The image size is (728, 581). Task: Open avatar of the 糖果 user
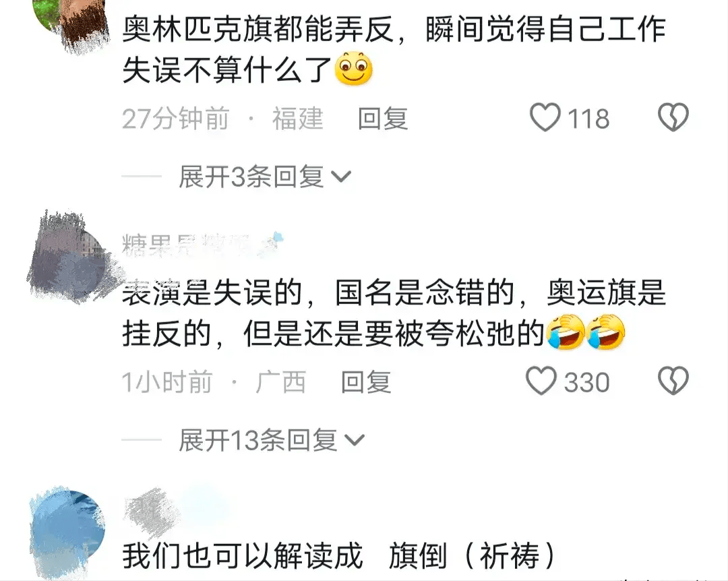[69, 257]
